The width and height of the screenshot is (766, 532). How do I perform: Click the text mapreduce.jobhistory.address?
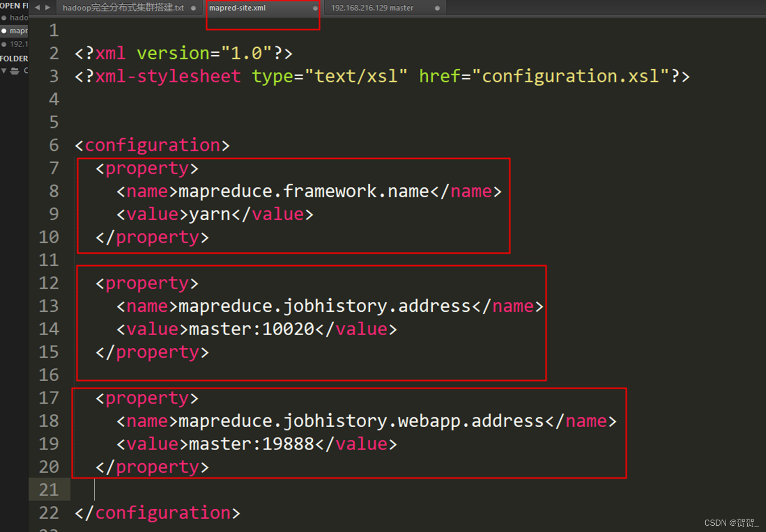point(324,306)
